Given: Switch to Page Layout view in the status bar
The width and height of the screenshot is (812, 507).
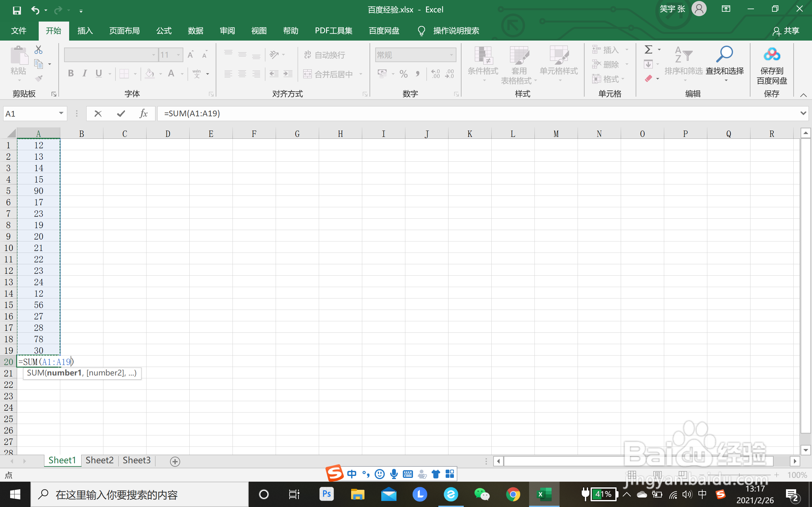Looking at the screenshot, I should tap(657, 475).
